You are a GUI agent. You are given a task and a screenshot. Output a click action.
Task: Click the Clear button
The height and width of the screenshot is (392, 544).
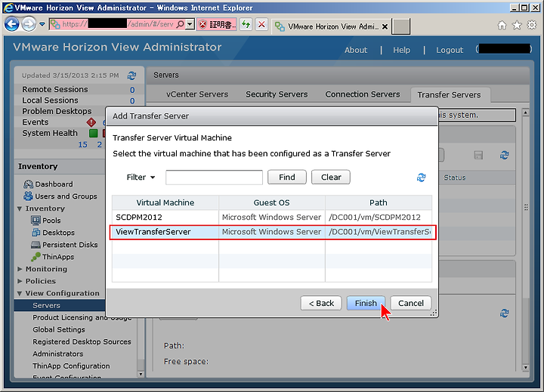(x=331, y=177)
